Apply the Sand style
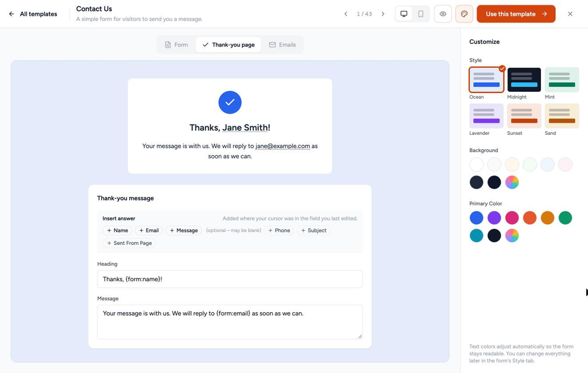 562,116
